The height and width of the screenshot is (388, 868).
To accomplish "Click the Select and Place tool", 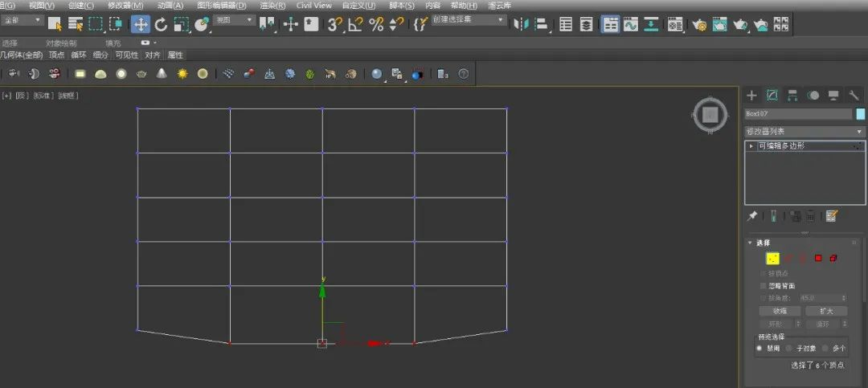I will [x=202, y=24].
